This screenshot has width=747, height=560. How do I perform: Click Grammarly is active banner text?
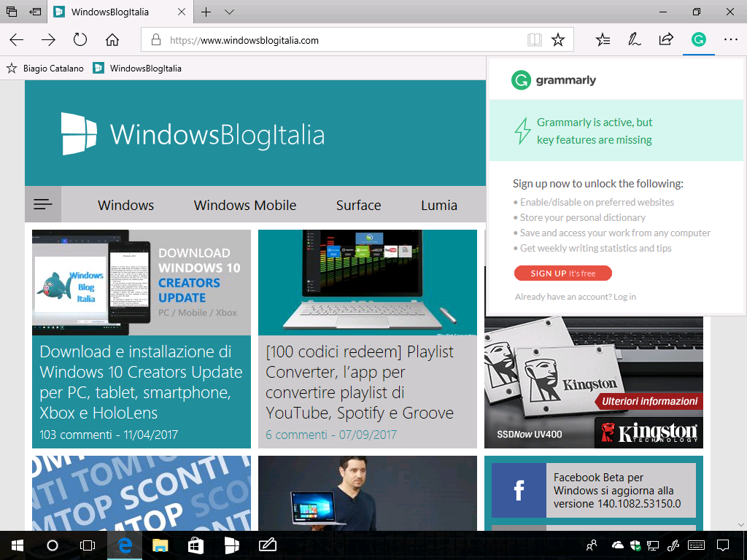[595, 131]
